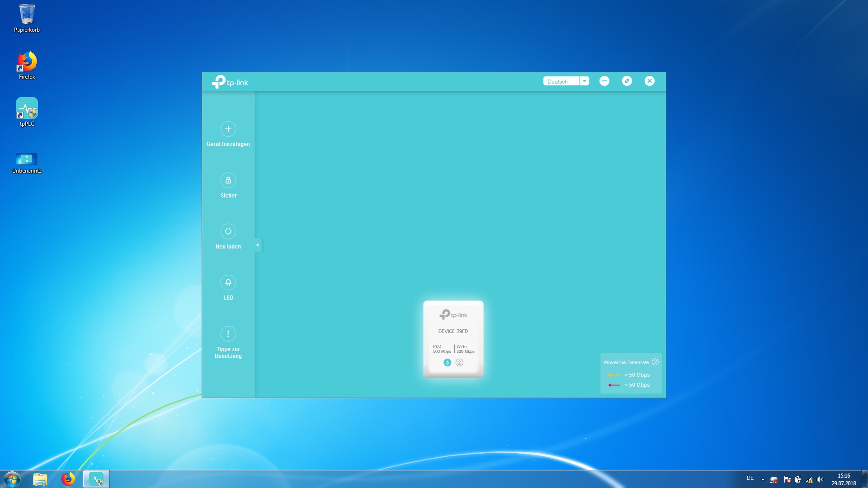Open Firefox from the taskbar

pyautogui.click(x=68, y=479)
